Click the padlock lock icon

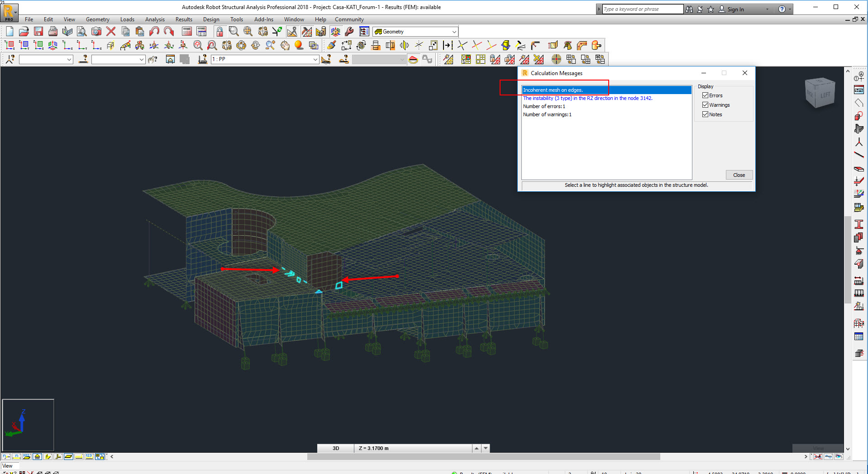click(219, 31)
